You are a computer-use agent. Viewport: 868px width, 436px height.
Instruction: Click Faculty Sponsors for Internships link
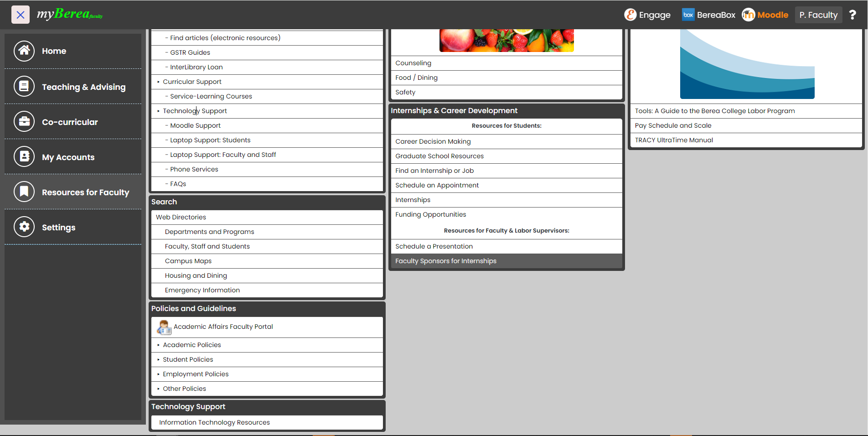445,261
